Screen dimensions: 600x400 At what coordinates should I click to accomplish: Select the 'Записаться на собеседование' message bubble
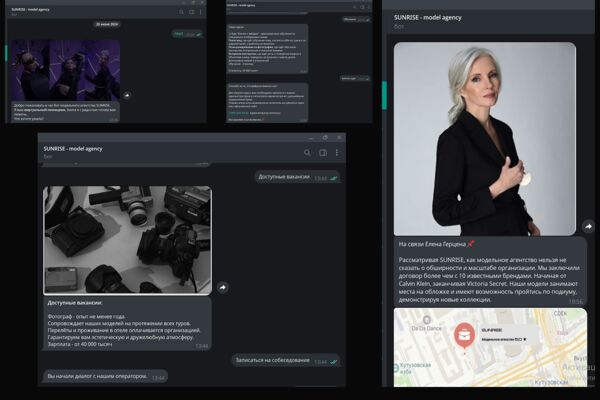(x=286, y=361)
